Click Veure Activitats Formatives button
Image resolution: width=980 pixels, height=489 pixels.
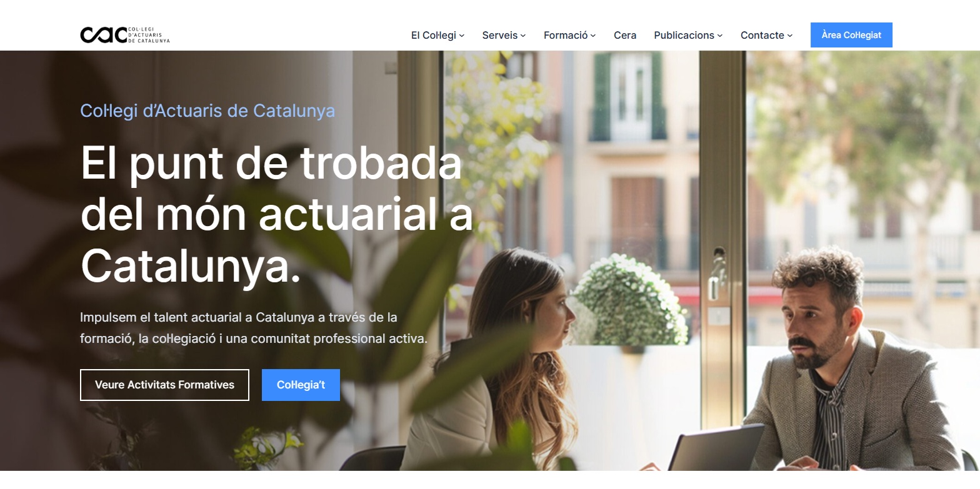(164, 385)
